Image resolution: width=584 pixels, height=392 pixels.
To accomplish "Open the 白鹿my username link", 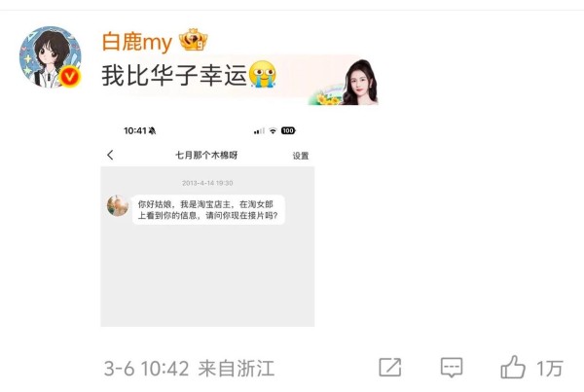I will 137,41.
